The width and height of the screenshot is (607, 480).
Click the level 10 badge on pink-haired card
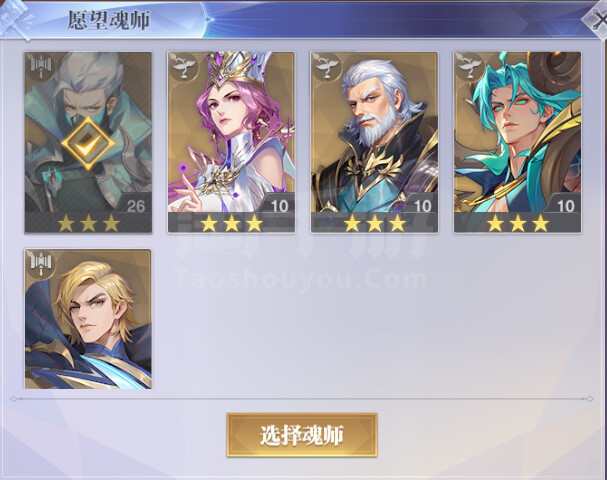279,206
